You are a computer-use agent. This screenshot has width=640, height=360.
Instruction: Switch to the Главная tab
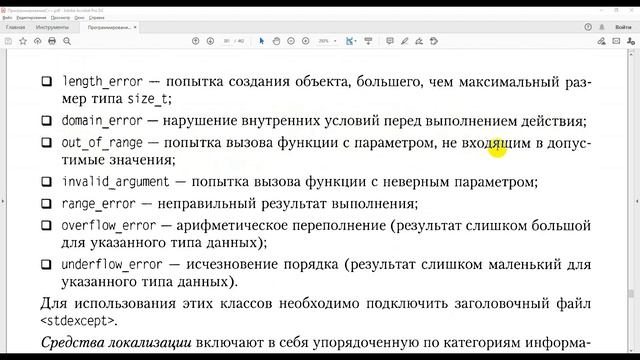click(x=16, y=27)
